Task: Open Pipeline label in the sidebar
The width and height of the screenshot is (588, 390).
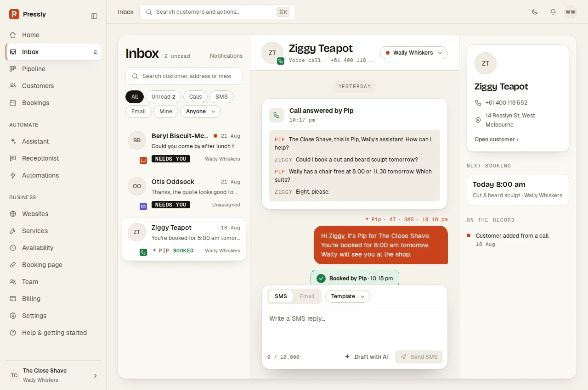Action: click(34, 69)
